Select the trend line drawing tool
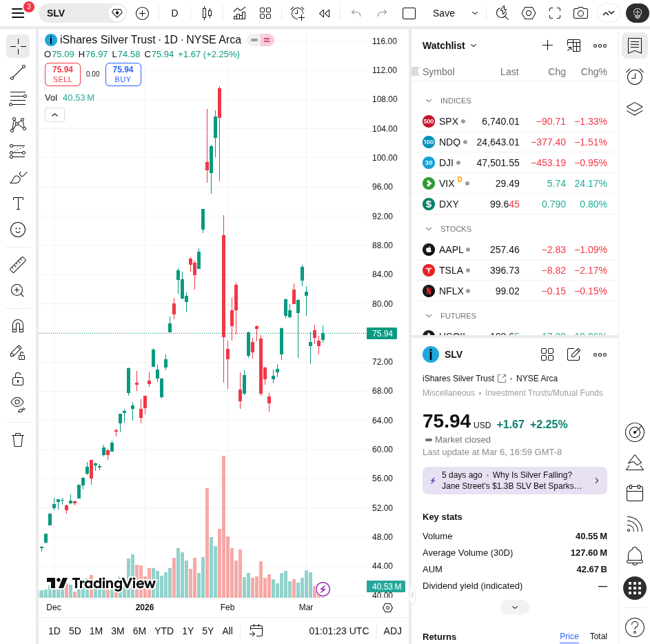The image size is (650, 644). pyautogui.click(x=18, y=72)
